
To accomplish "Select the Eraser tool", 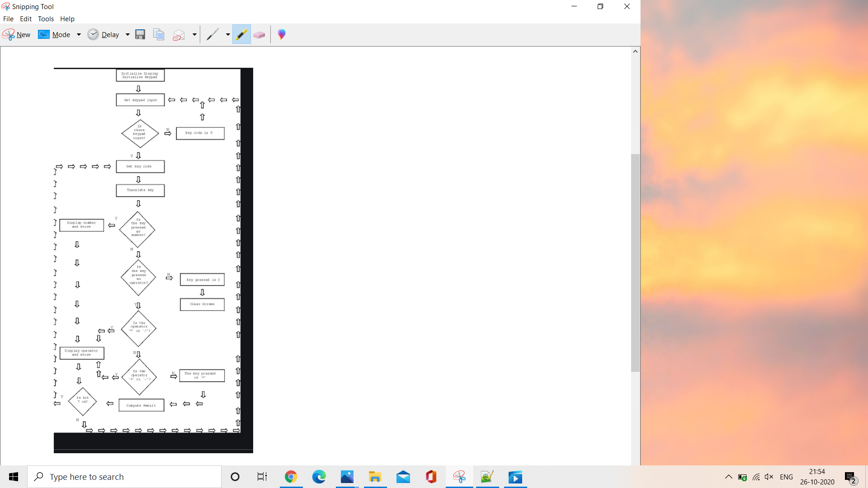I will point(259,35).
